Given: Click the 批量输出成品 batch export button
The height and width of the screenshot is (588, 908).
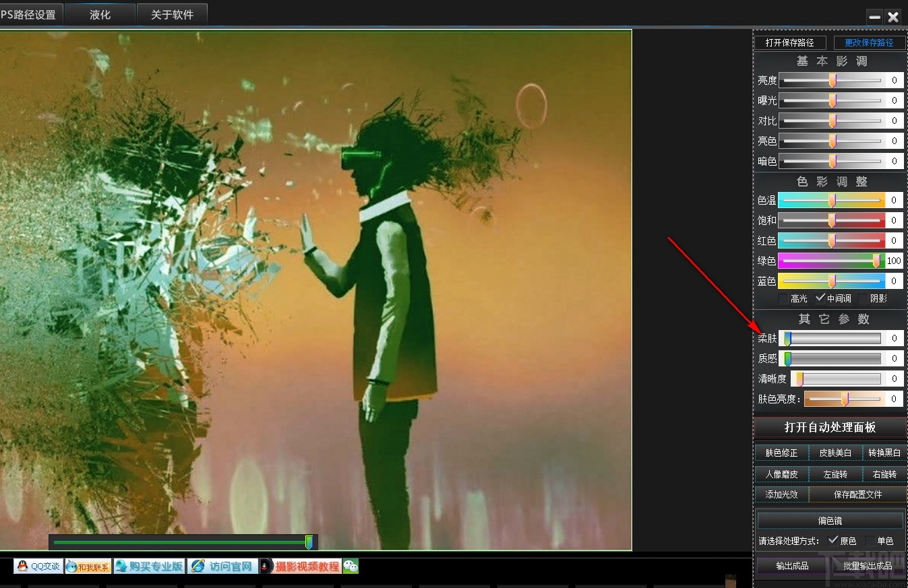Looking at the screenshot, I should pos(867,566).
